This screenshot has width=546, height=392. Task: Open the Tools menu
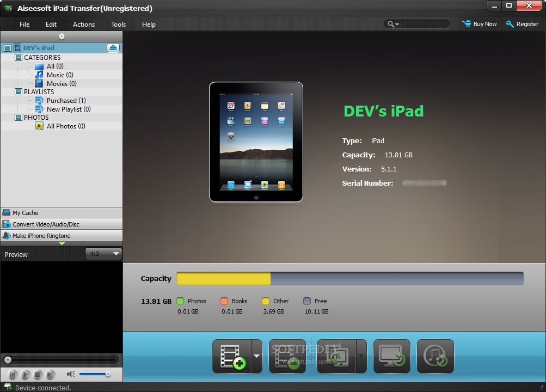click(118, 24)
